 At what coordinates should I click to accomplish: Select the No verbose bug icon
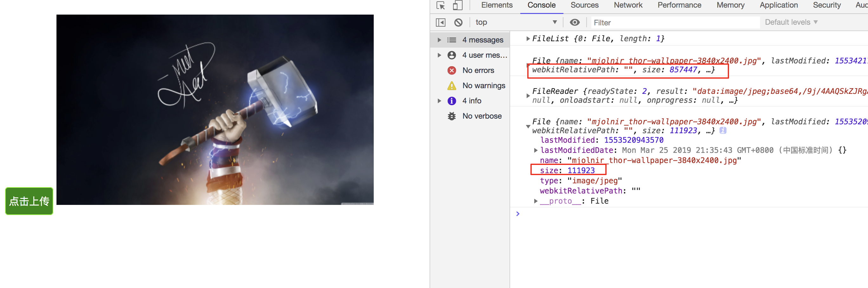(x=451, y=116)
